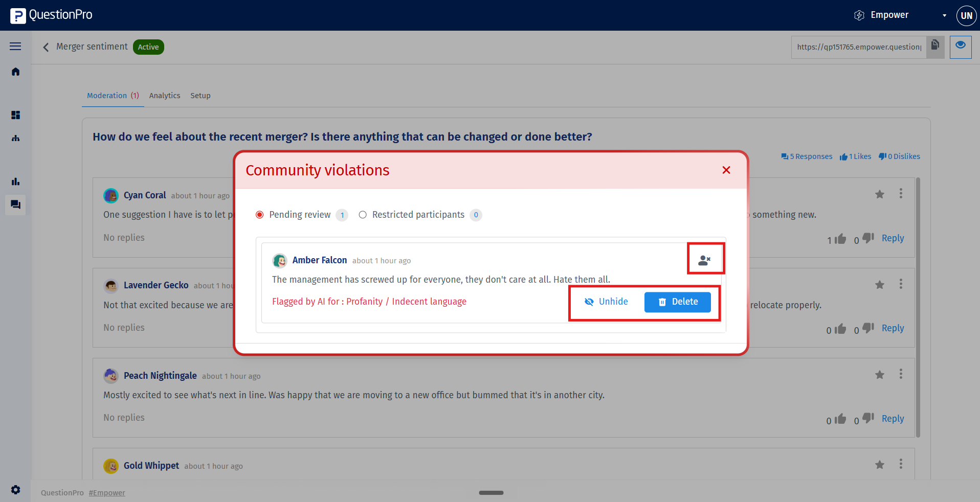Open more options for Cyan Coral's response

(901, 194)
